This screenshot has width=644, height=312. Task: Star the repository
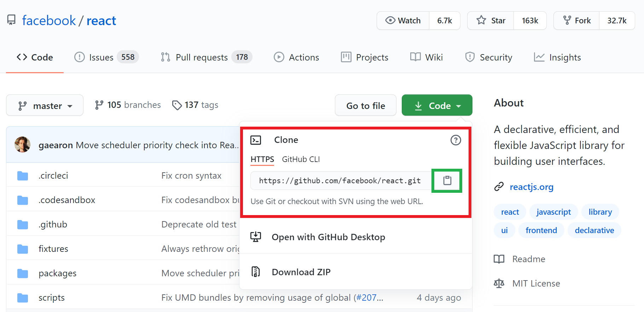click(491, 21)
